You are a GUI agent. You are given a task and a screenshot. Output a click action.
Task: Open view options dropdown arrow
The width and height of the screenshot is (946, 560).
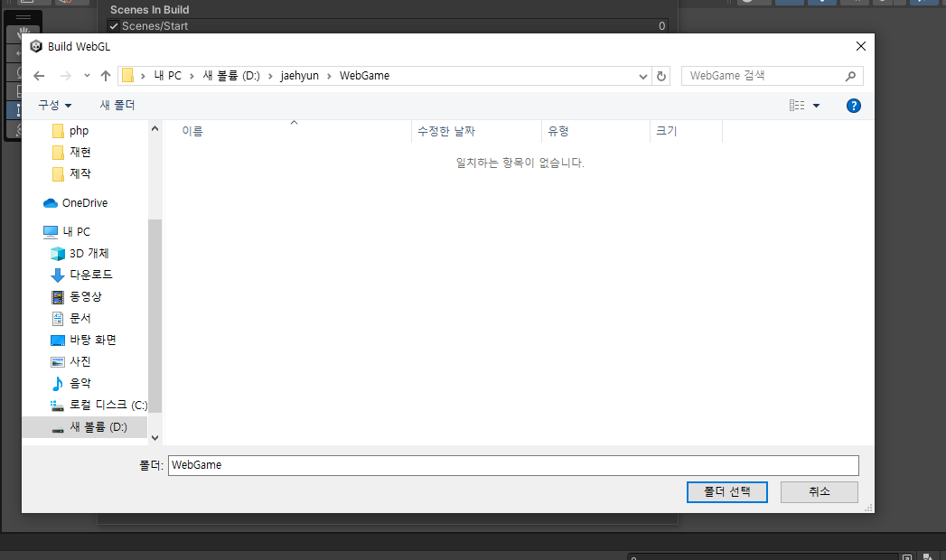816,106
